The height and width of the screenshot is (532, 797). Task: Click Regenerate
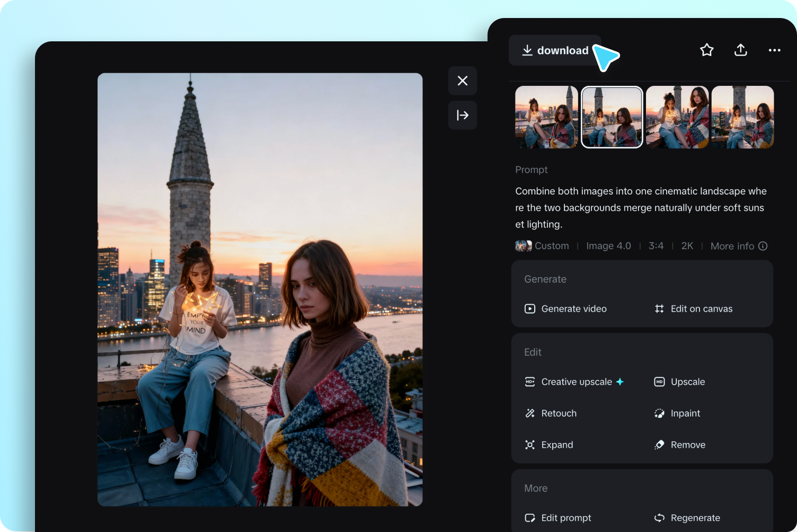(687, 518)
